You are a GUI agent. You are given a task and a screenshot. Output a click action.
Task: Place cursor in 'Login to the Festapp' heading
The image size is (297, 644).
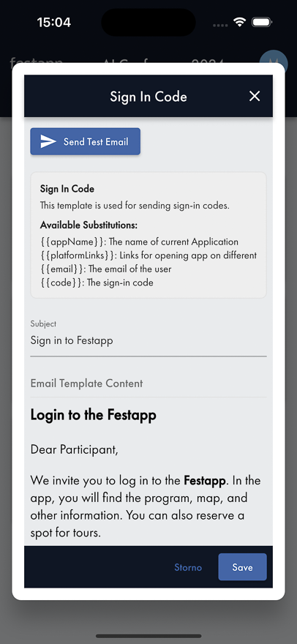coord(93,415)
